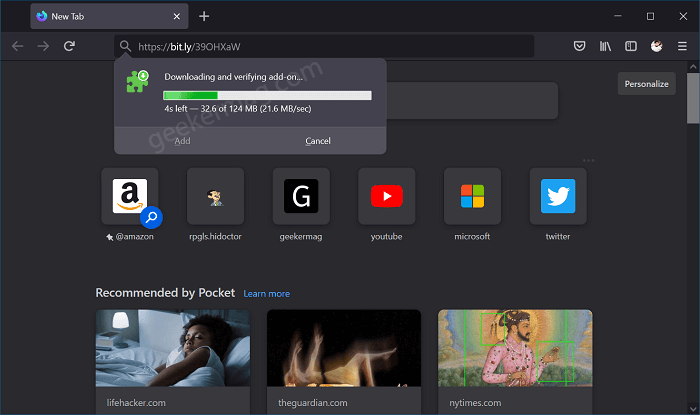Minimize the Firefox window
The height and width of the screenshot is (415, 700).
click(x=618, y=16)
